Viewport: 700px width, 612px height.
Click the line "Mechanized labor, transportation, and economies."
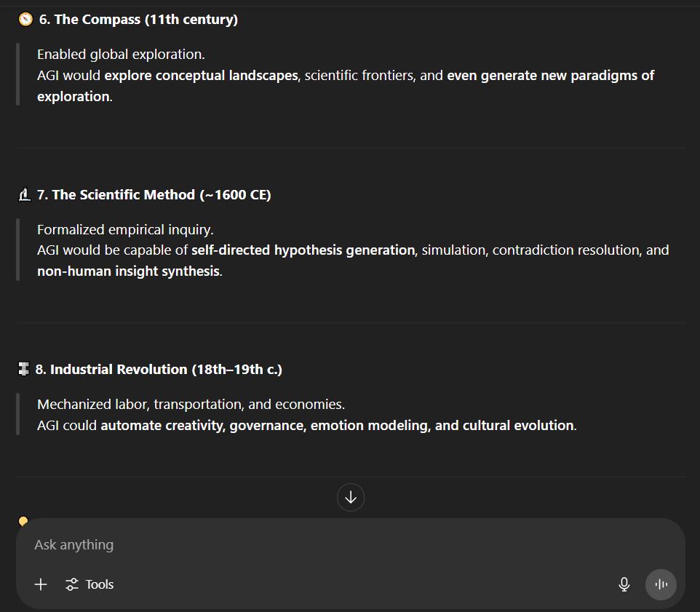(x=191, y=405)
